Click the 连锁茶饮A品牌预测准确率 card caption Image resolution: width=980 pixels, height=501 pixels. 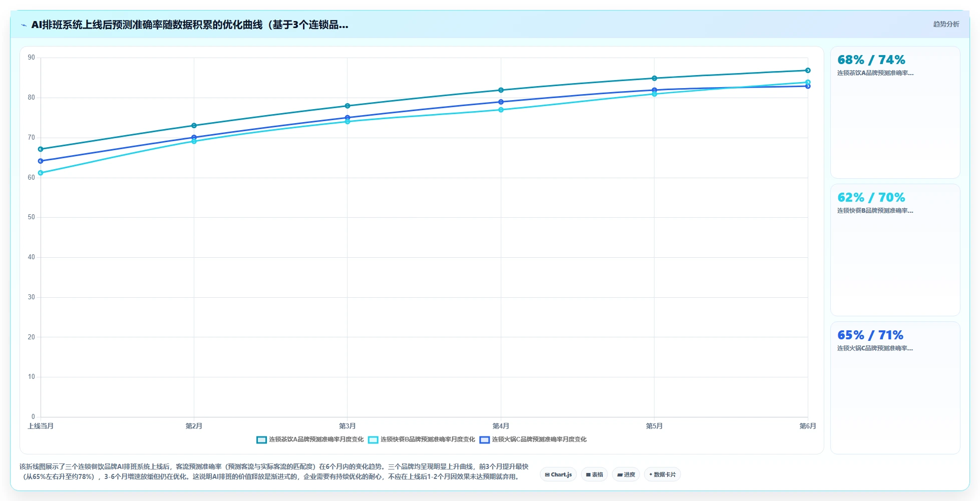click(875, 73)
